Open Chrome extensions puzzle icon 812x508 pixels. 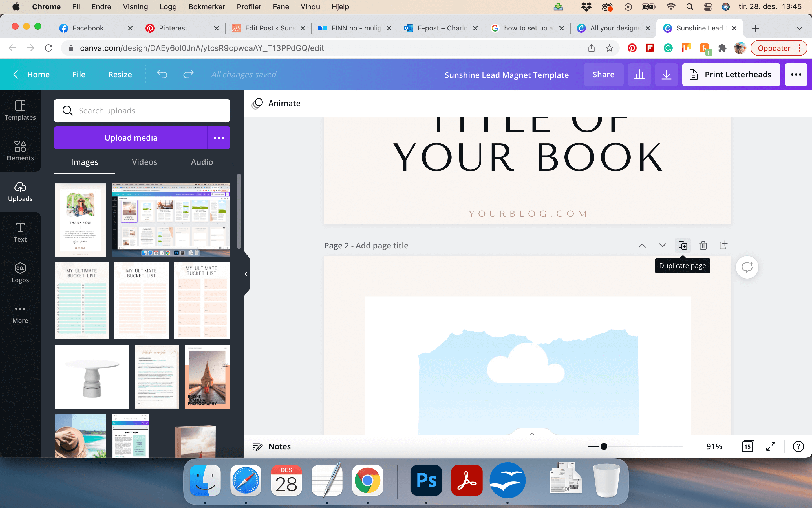tap(722, 48)
